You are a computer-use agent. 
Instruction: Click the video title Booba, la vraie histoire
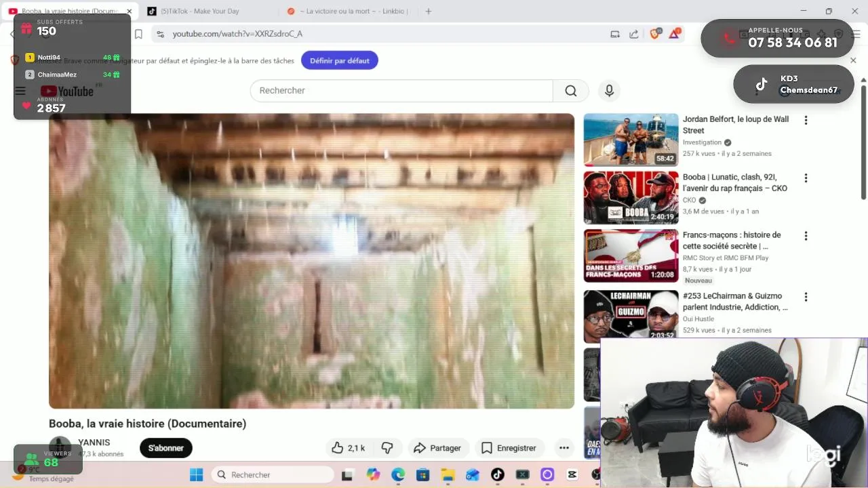[147, 424]
